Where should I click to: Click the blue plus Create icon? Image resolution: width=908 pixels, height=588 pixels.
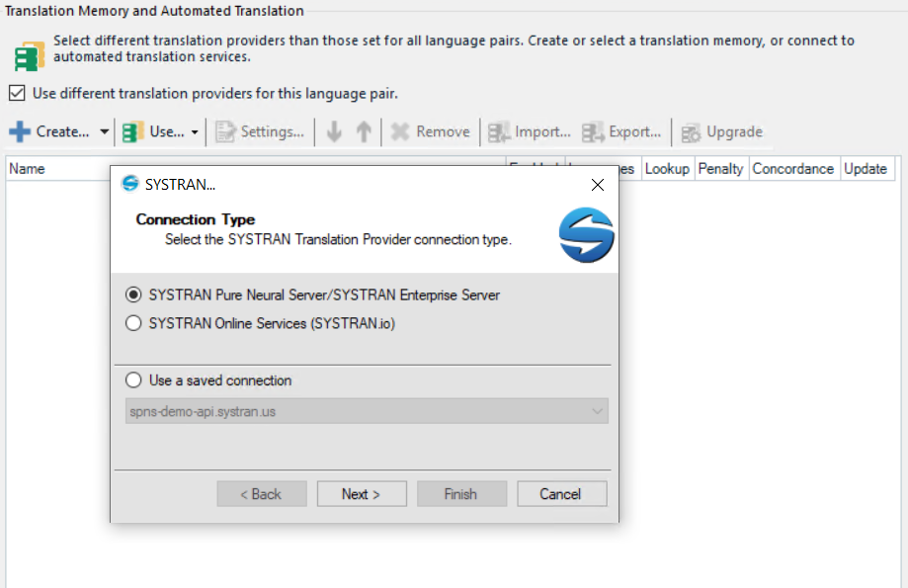click(20, 131)
